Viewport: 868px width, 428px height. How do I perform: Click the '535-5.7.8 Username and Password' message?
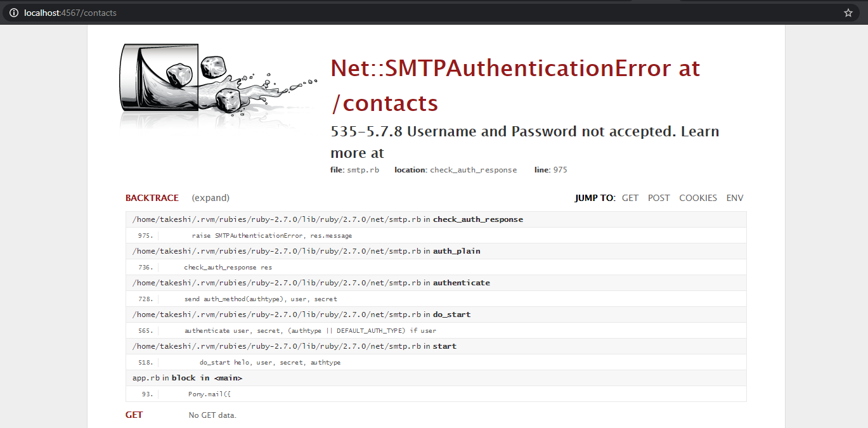point(524,142)
